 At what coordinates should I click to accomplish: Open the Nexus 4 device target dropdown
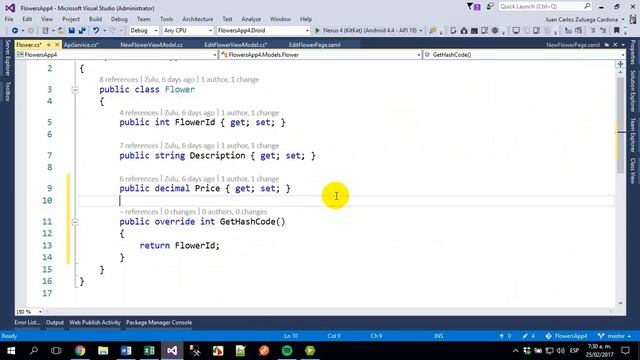pyautogui.click(x=421, y=31)
